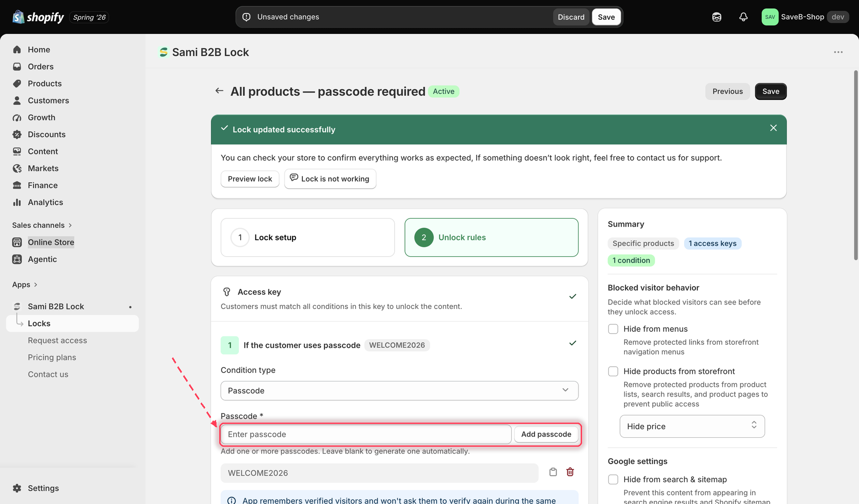Image resolution: width=859 pixels, height=504 pixels.
Task: Open Customers in the sidebar
Action: click(48, 101)
